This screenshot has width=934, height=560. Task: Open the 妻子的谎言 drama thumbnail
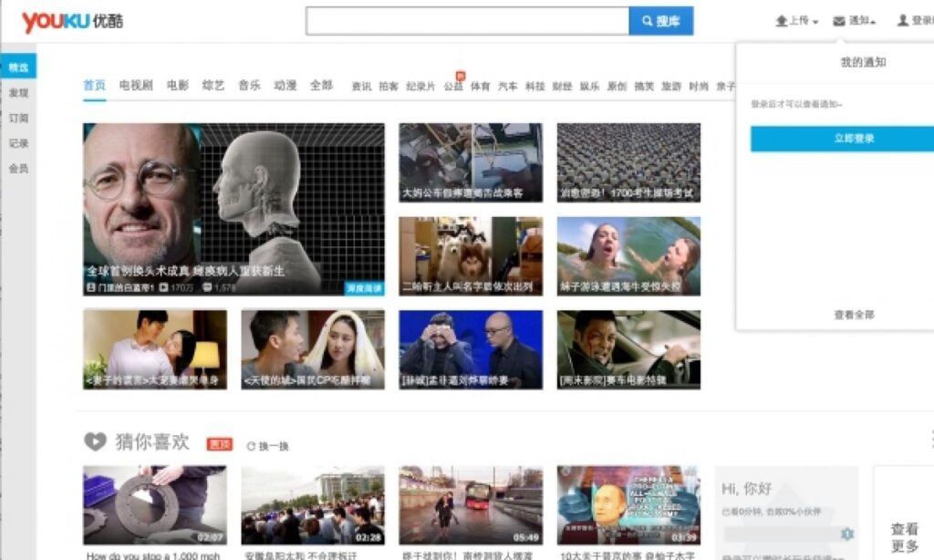155,349
